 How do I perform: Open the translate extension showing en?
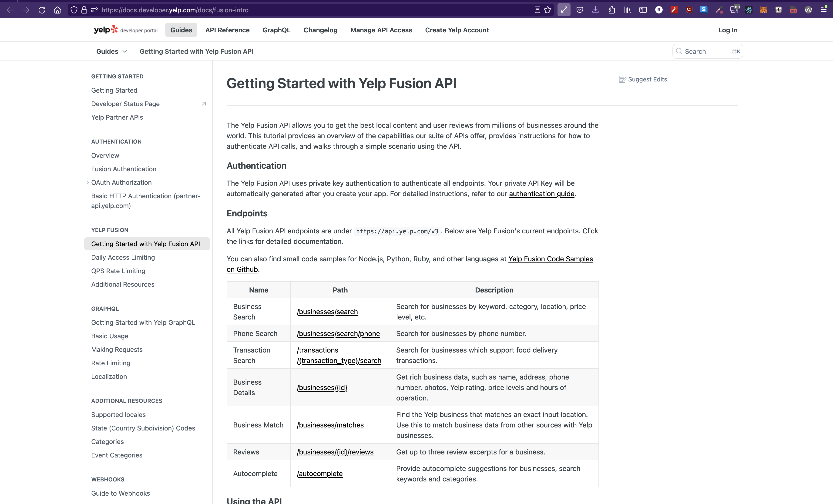coord(734,9)
